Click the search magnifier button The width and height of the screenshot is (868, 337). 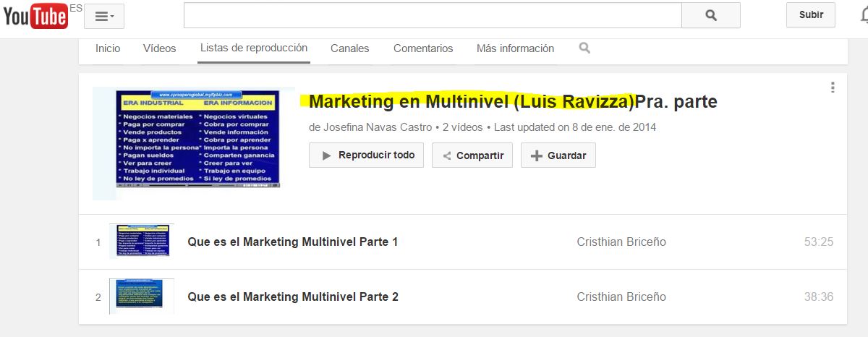tap(710, 15)
